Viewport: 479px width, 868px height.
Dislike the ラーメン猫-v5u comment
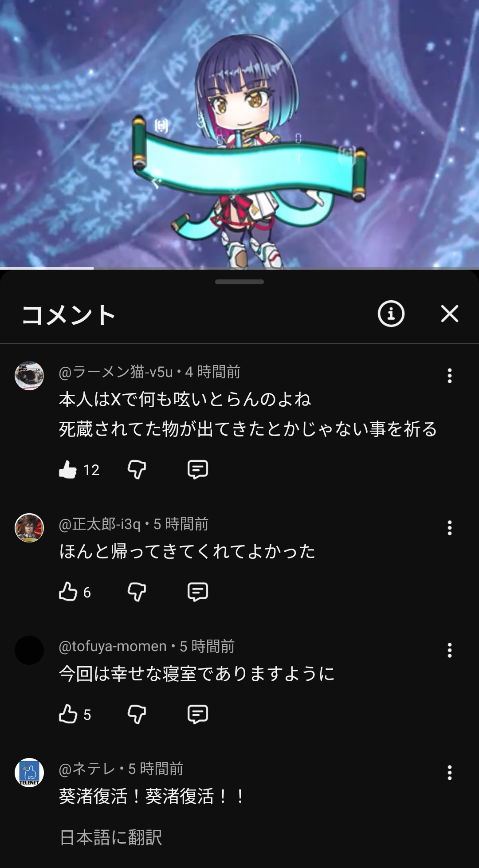(137, 469)
